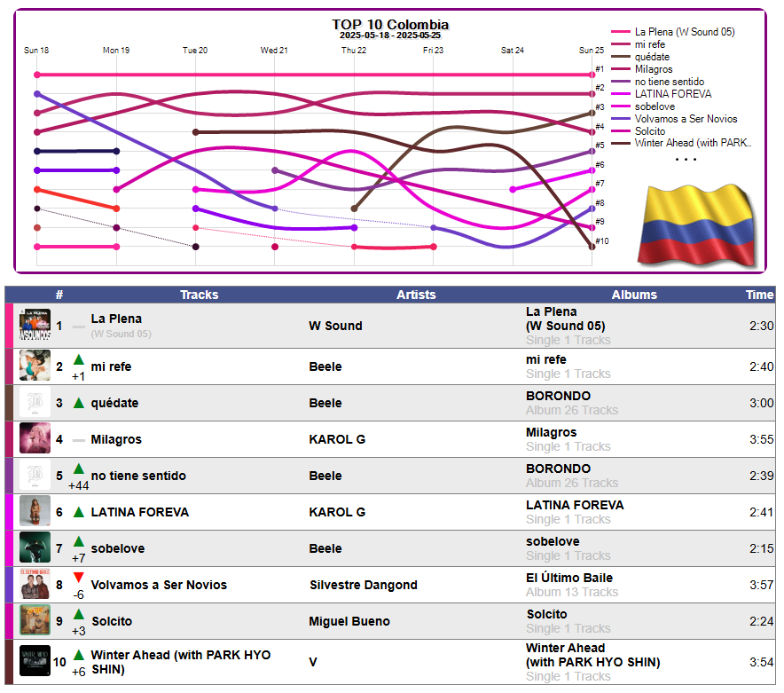Open no tiene sentido track title

point(138,476)
